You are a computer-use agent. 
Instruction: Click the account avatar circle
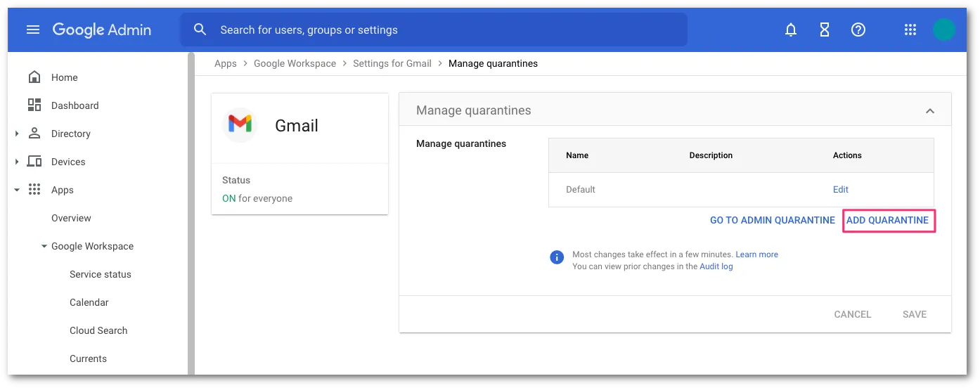click(x=943, y=30)
